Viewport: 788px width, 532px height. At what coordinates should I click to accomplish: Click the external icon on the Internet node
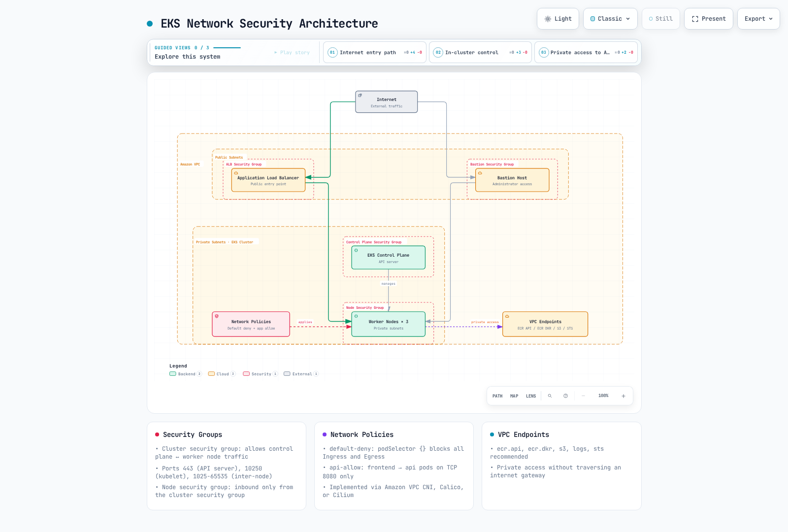360,95
